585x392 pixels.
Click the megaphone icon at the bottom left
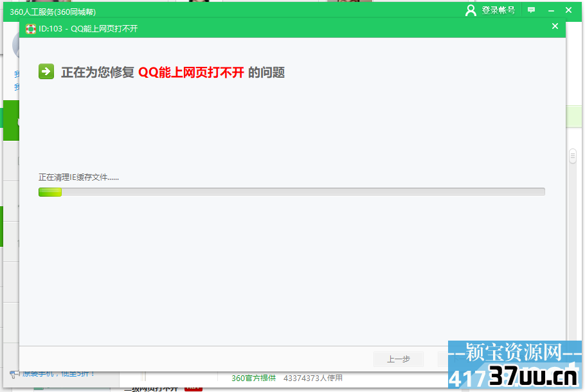[14, 374]
